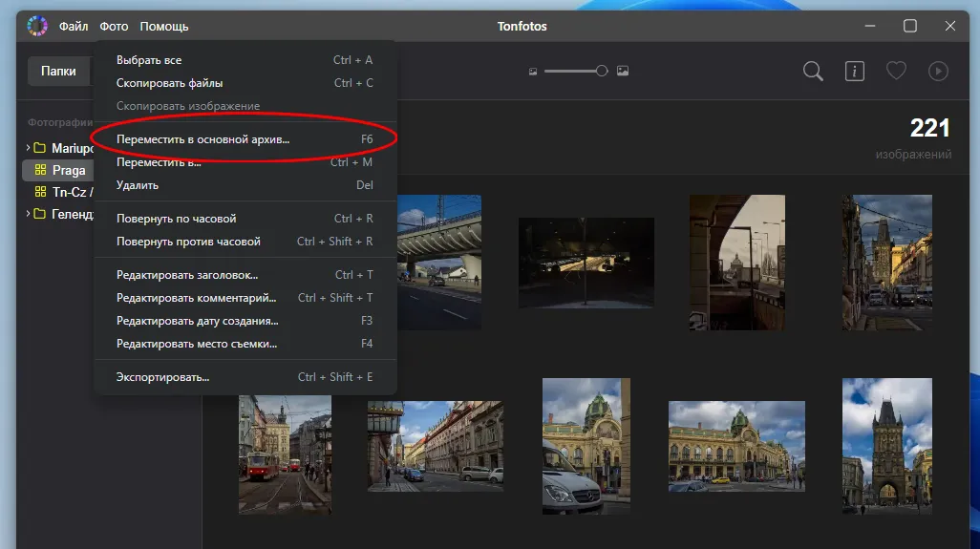Expand the Mariupol folder arrow
The image size is (980, 549).
28,148
